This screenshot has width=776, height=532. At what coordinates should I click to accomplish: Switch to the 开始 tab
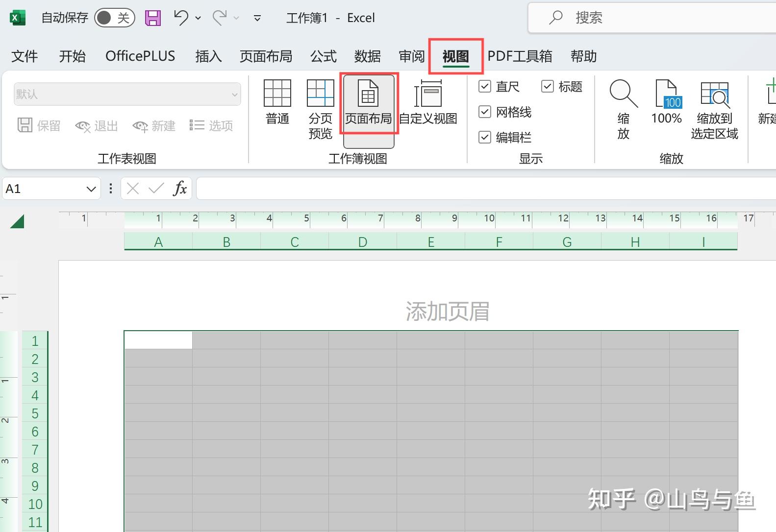click(x=72, y=56)
